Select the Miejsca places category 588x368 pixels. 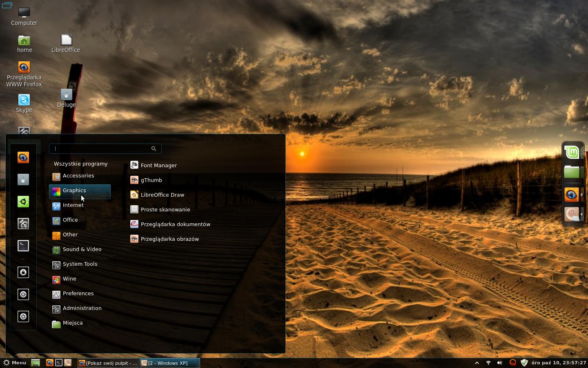pos(80,324)
